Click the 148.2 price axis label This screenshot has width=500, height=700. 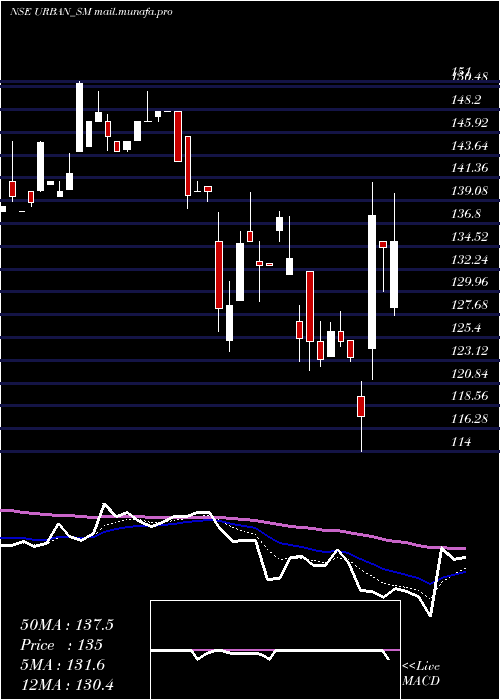(x=467, y=100)
